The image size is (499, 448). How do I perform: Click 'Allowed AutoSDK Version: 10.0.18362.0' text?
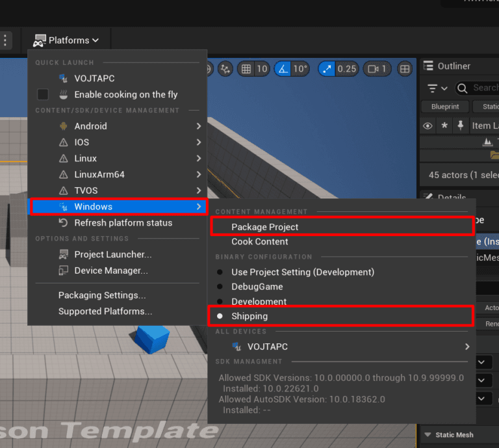pos(301,399)
